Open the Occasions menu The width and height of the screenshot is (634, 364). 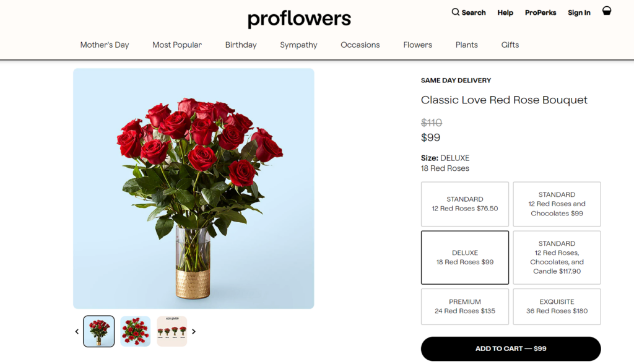(x=360, y=45)
